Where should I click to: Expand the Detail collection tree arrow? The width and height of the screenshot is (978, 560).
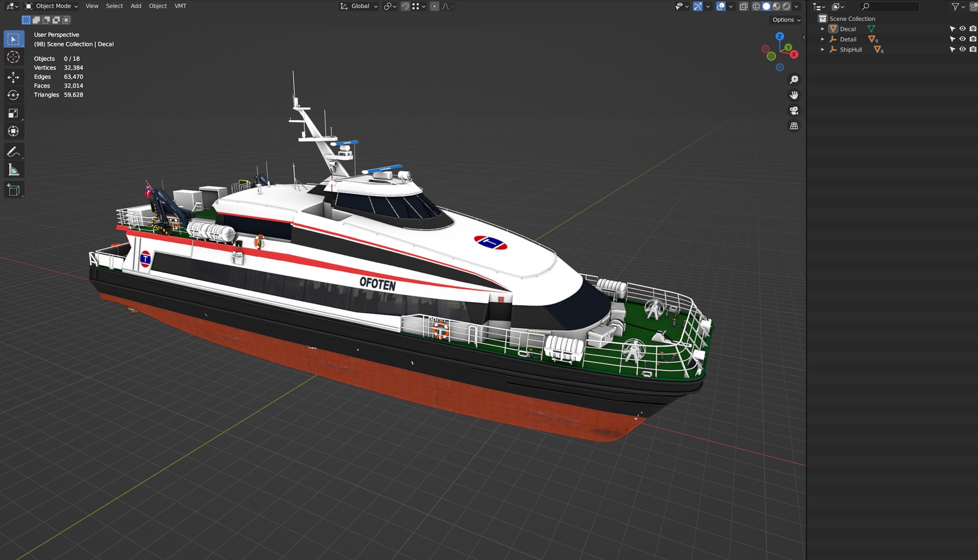[822, 39]
